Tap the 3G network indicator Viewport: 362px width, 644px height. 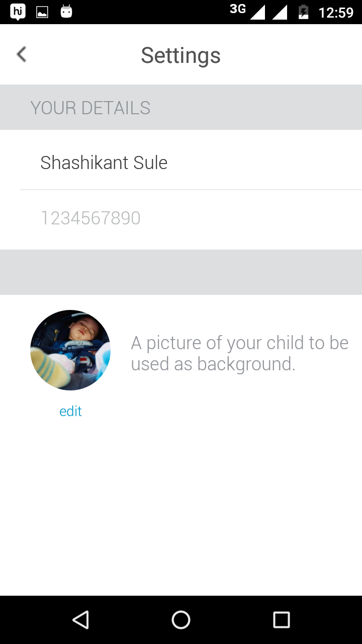(237, 9)
